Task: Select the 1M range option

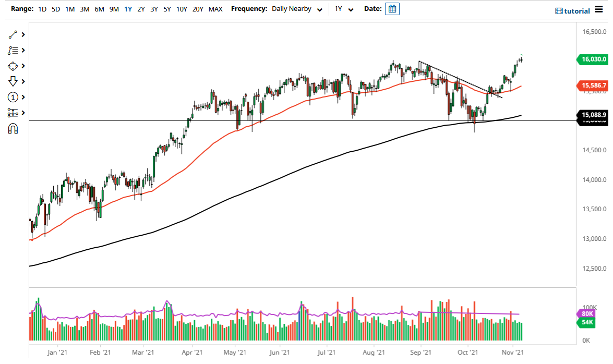Action: pyautogui.click(x=70, y=9)
